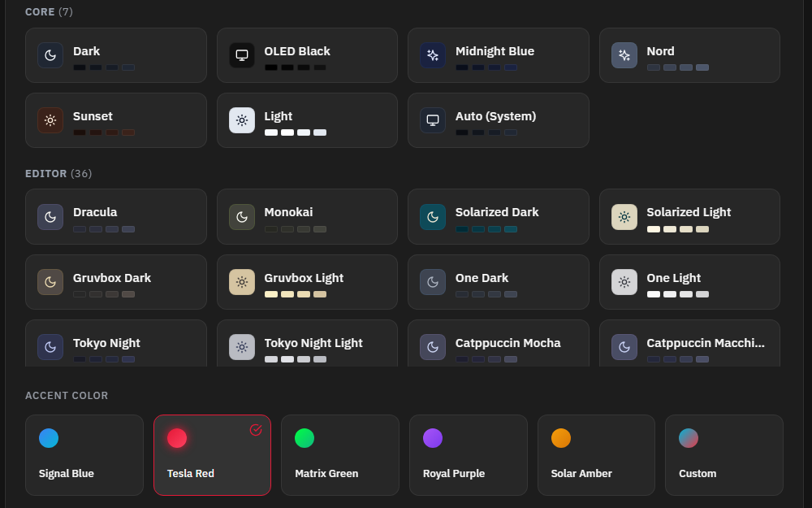The width and height of the screenshot is (812, 508).
Task: Click the orange Solar Amber color dot
Action: [561, 438]
